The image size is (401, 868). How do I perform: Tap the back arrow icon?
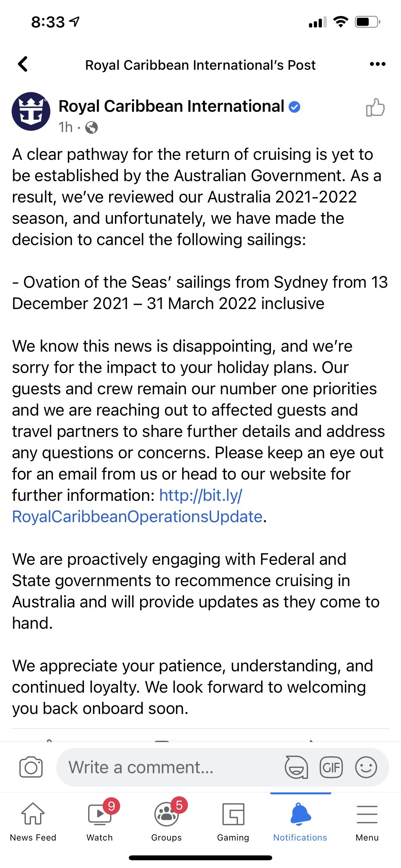click(x=23, y=64)
